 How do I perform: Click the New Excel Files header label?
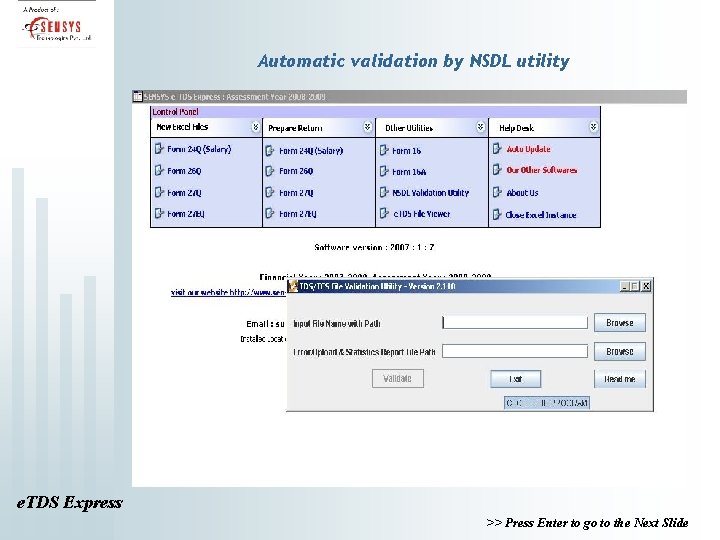tap(182, 127)
